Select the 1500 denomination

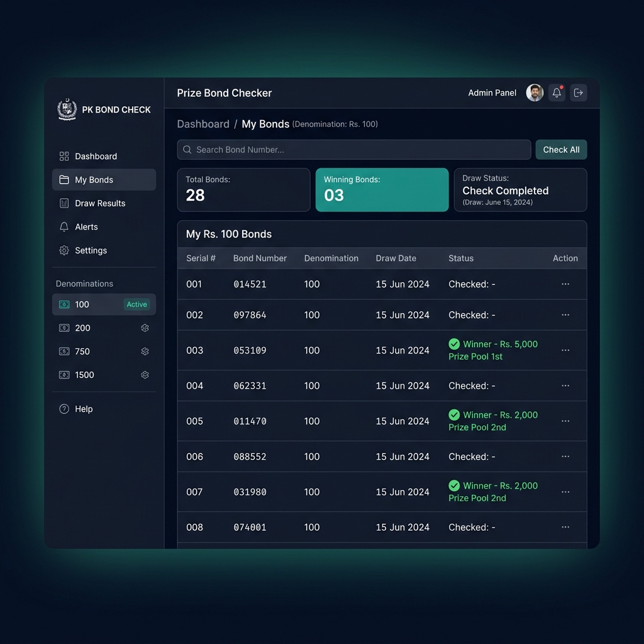[104, 375]
